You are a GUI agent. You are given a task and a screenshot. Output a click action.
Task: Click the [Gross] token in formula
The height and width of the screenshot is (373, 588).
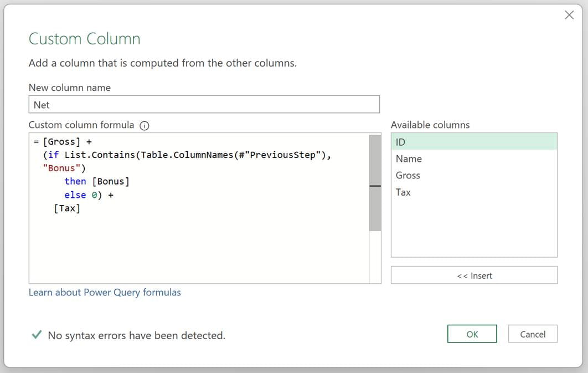tap(61, 141)
